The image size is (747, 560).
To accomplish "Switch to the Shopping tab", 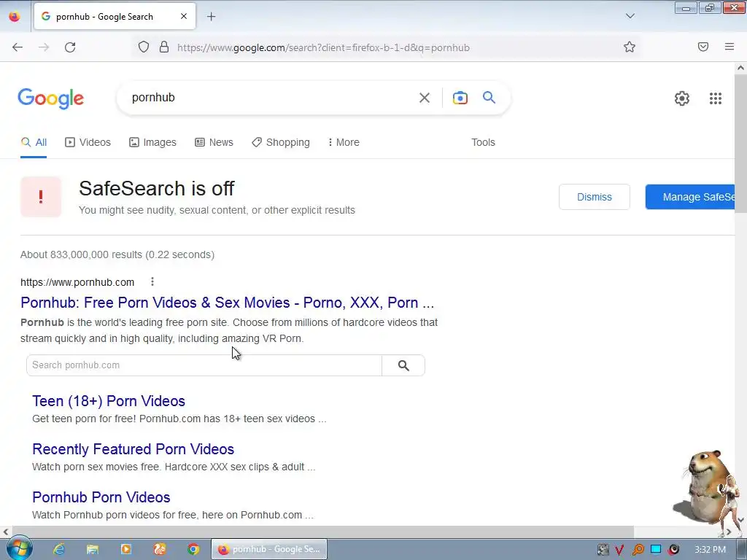I will [x=281, y=142].
